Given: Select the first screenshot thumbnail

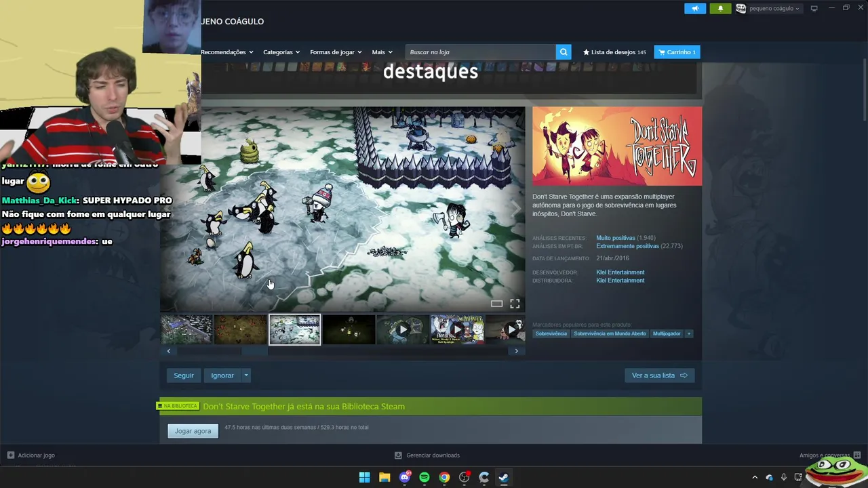Looking at the screenshot, I should coord(186,329).
